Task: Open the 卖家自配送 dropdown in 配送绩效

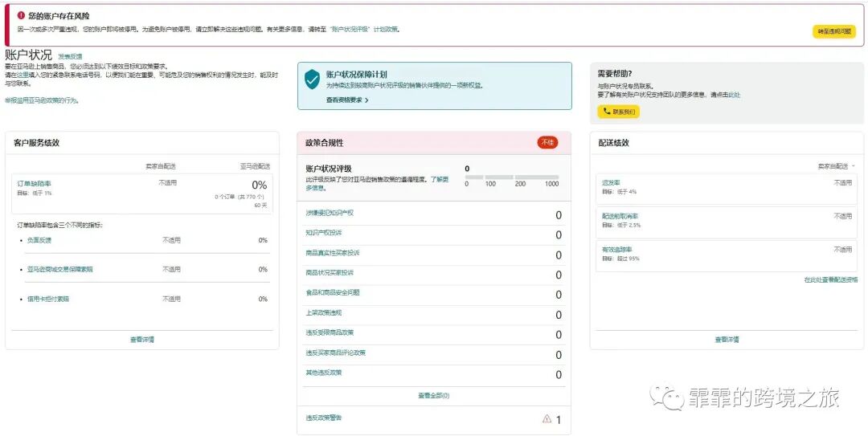Action: pyautogui.click(x=836, y=166)
